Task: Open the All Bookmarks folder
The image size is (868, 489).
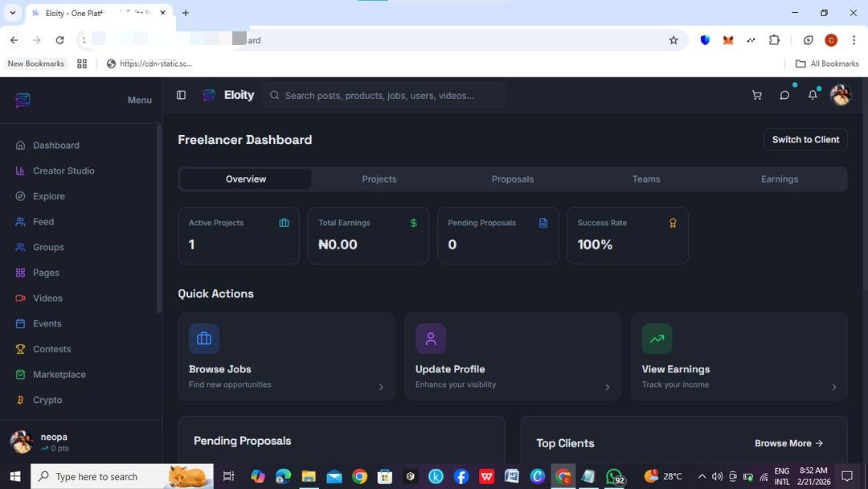Action: coord(827,64)
